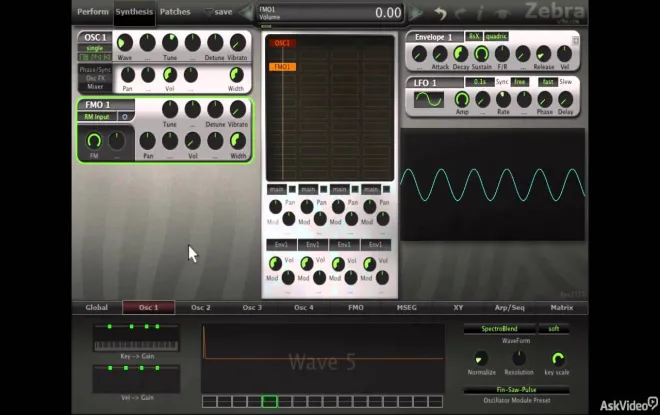Click the LFO 1 Rate knob
The width and height of the screenshot is (660, 415).
[503, 99]
